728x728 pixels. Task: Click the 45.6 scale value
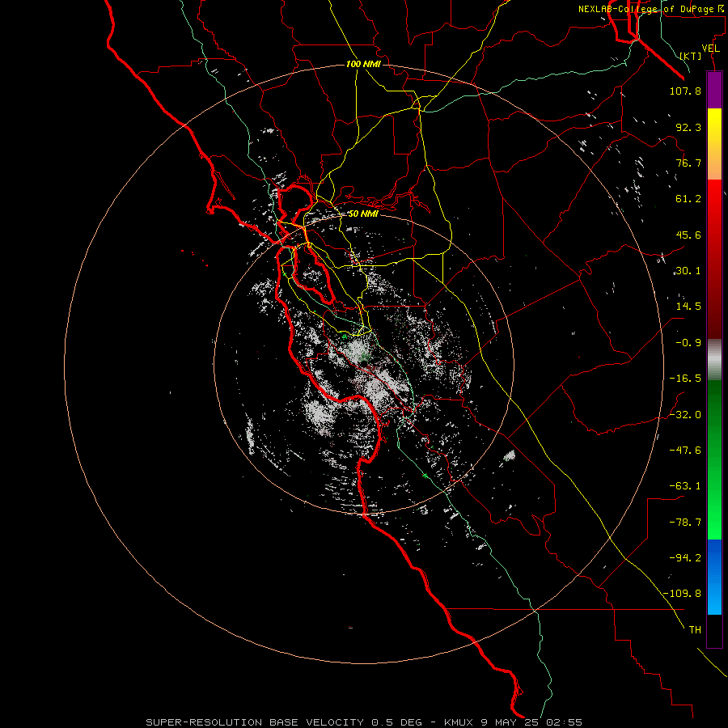point(688,235)
